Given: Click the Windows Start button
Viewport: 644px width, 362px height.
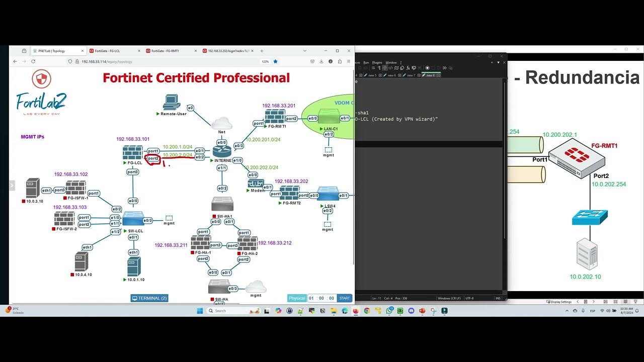Looking at the screenshot, I should 200,311.
